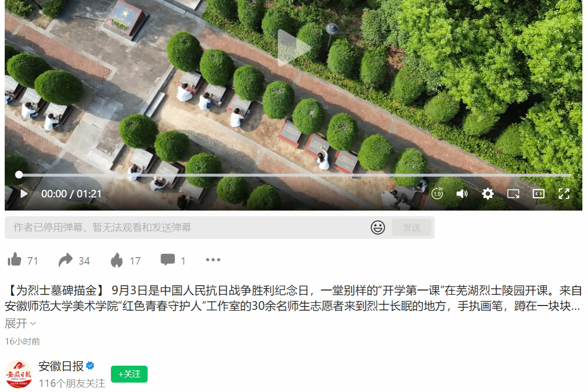
Task: Click the video progress bar timeline
Action: point(294,175)
